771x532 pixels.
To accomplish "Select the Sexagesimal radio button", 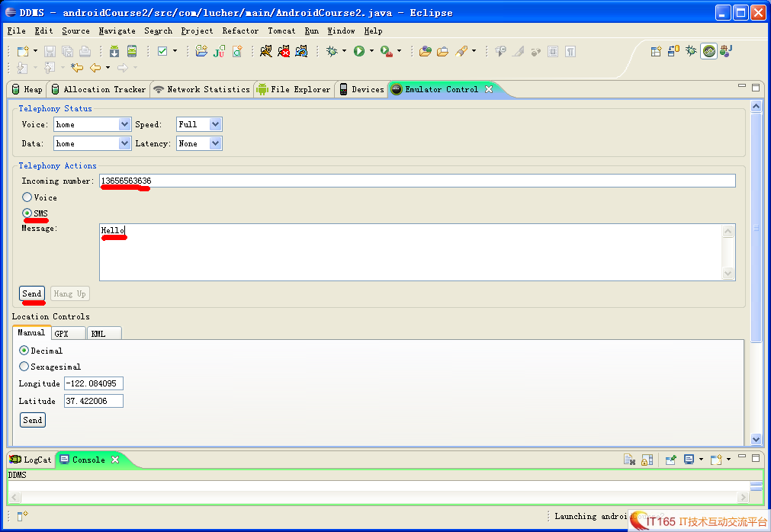I will click(24, 367).
